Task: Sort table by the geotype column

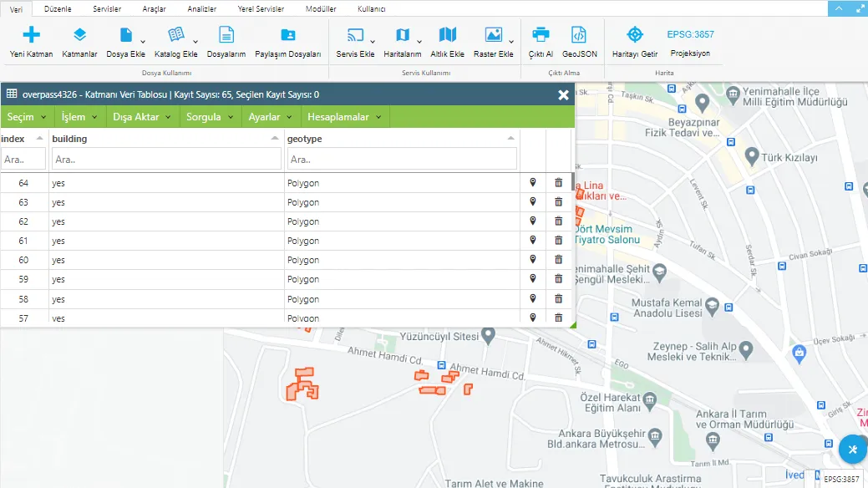Action: click(x=402, y=139)
